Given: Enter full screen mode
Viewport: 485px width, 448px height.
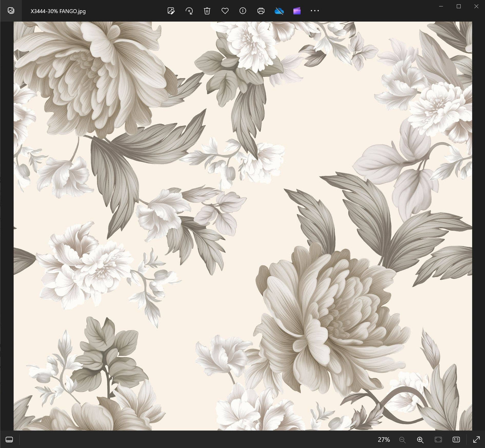Looking at the screenshot, I should pos(476,440).
